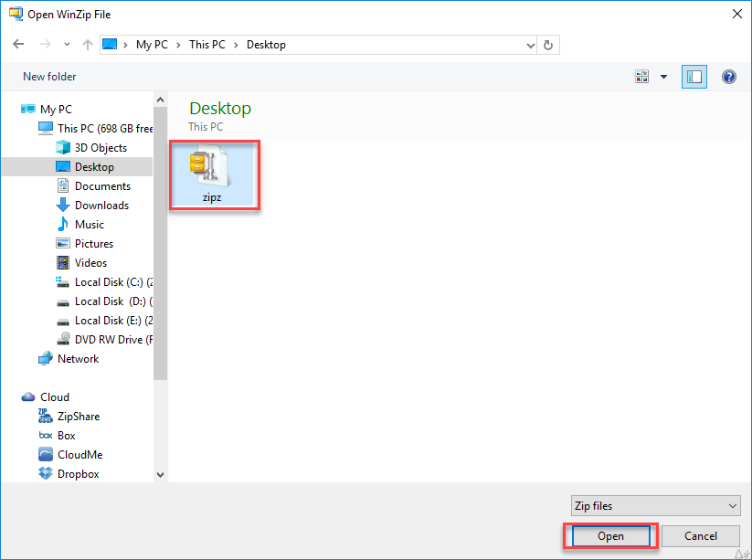Select the zipz archive file
752x560 pixels.
[x=213, y=175]
